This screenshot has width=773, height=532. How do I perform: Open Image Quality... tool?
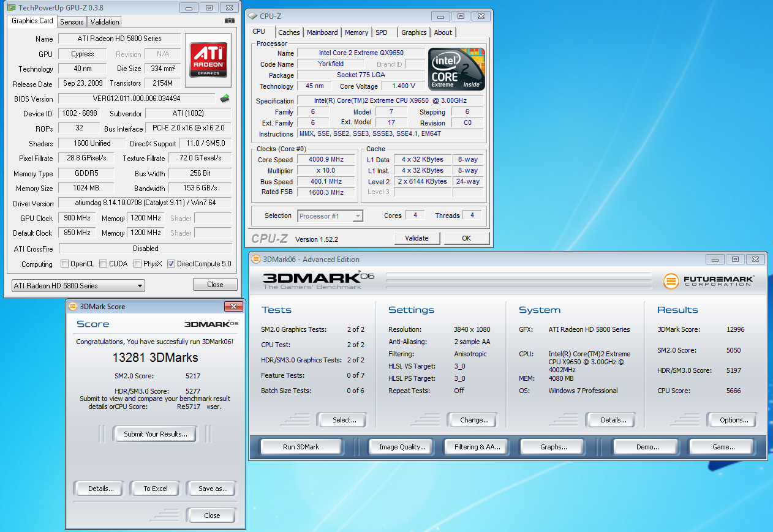tap(402, 447)
